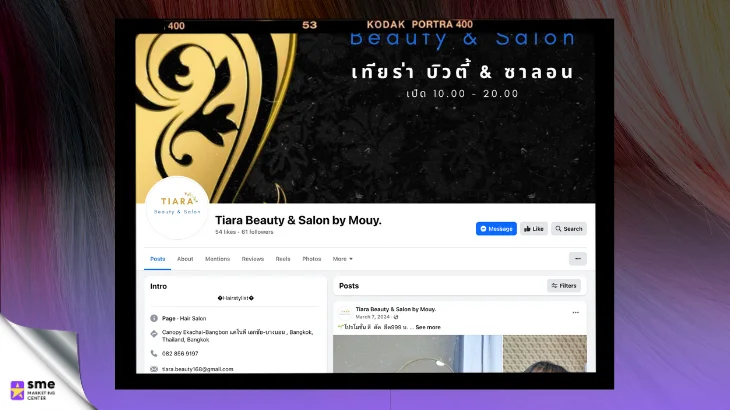Expand the post with See more
This screenshot has width=730, height=410.
pyautogui.click(x=428, y=327)
